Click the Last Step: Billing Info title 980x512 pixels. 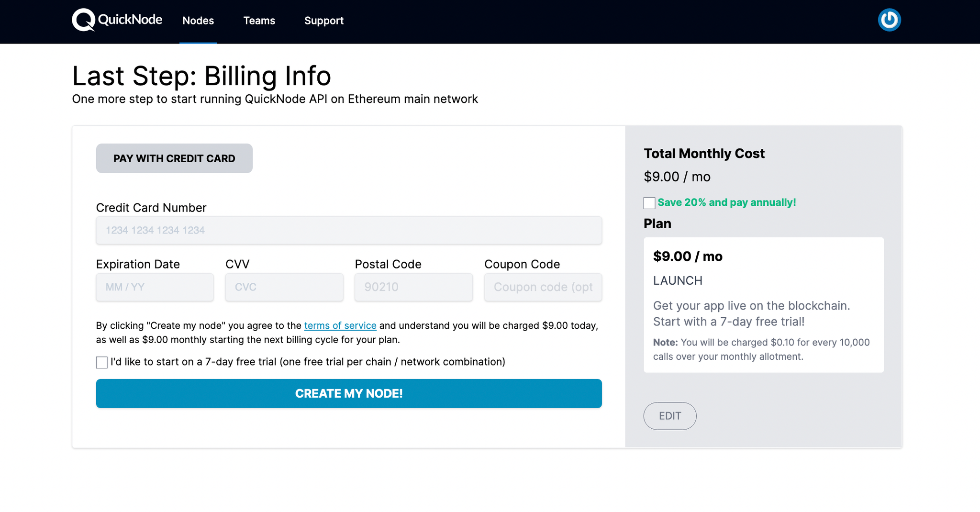click(x=201, y=76)
